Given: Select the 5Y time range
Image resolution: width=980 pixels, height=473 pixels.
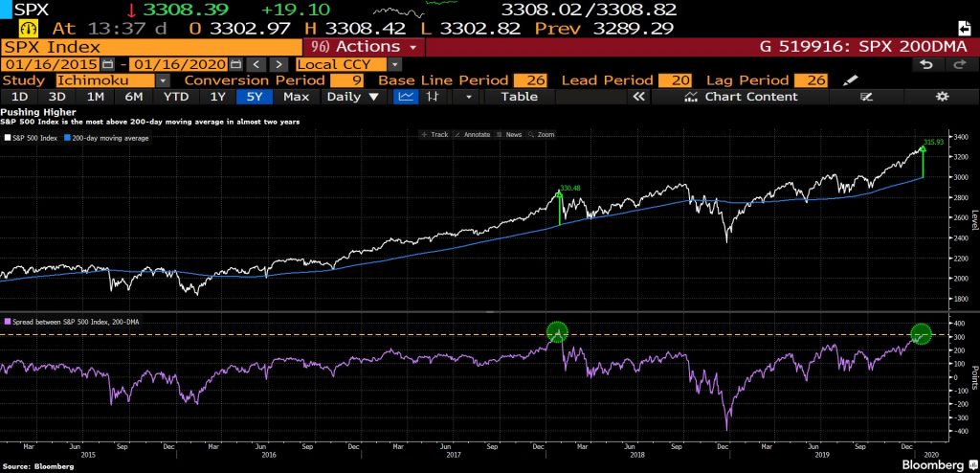Looking at the screenshot, I should point(254,97).
